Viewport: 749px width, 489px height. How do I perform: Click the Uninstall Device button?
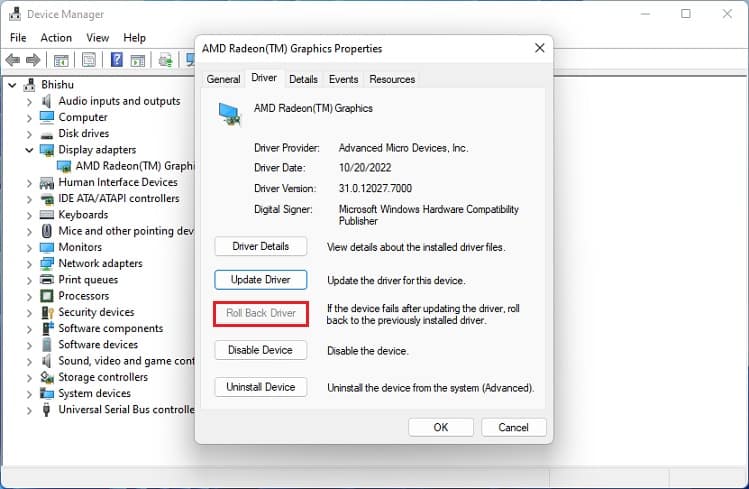261,387
